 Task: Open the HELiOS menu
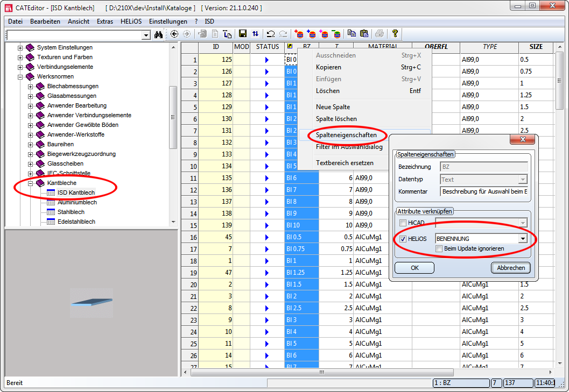coord(131,22)
